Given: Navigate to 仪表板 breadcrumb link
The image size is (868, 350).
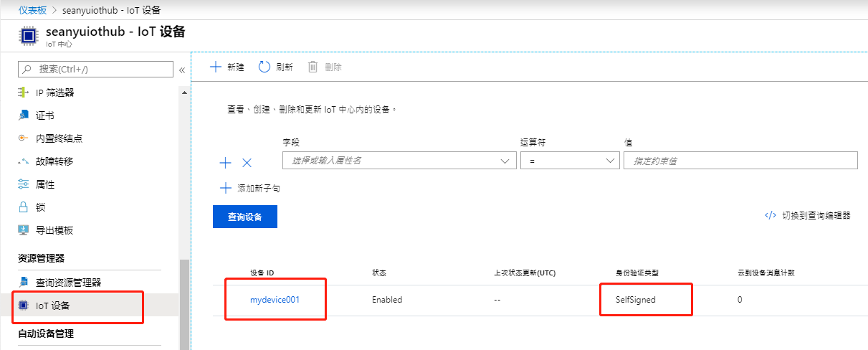Looking at the screenshot, I should [x=32, y=10].
